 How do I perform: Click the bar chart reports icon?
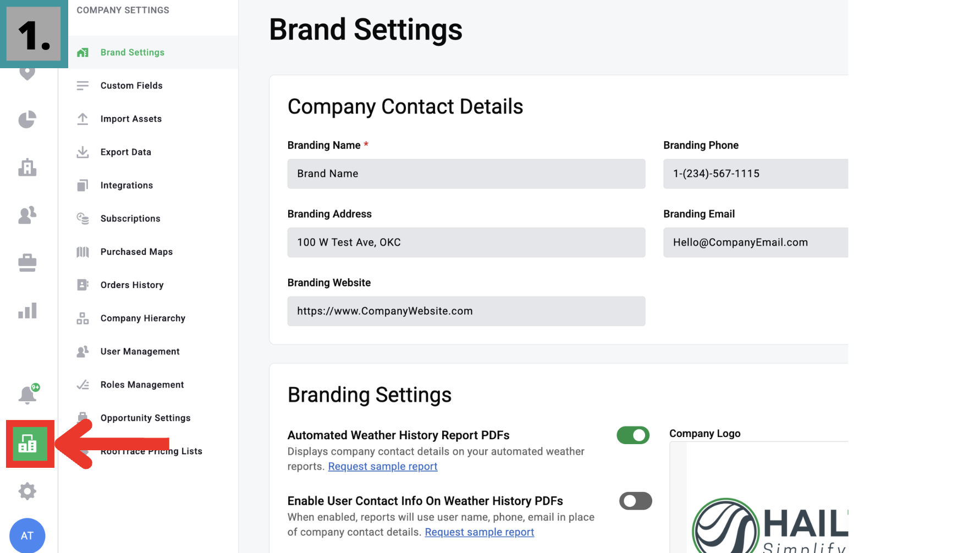pyautogui.click(x=27, y=311)
